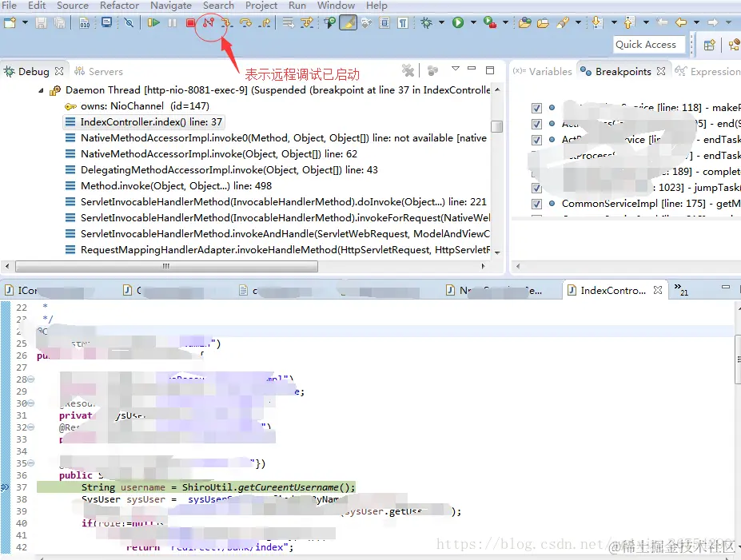Click the Drop to Frame icon
Screen dimensions: 741x560
click(x=288, y=22)
